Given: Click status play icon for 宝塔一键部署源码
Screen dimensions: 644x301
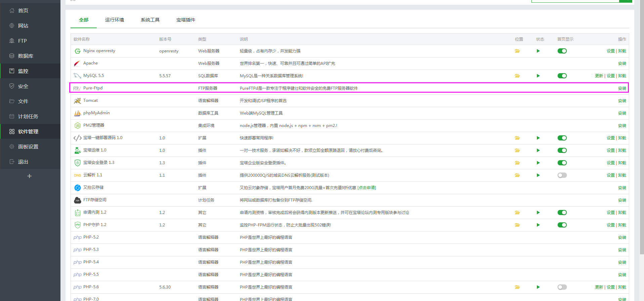Looking at the screenshot, I should click(538, 138).
